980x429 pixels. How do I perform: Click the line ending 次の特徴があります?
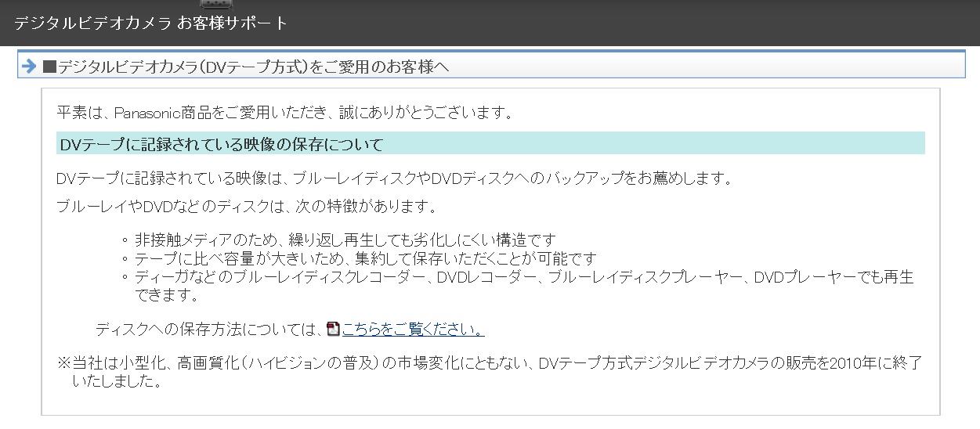[x=247, y=207]
